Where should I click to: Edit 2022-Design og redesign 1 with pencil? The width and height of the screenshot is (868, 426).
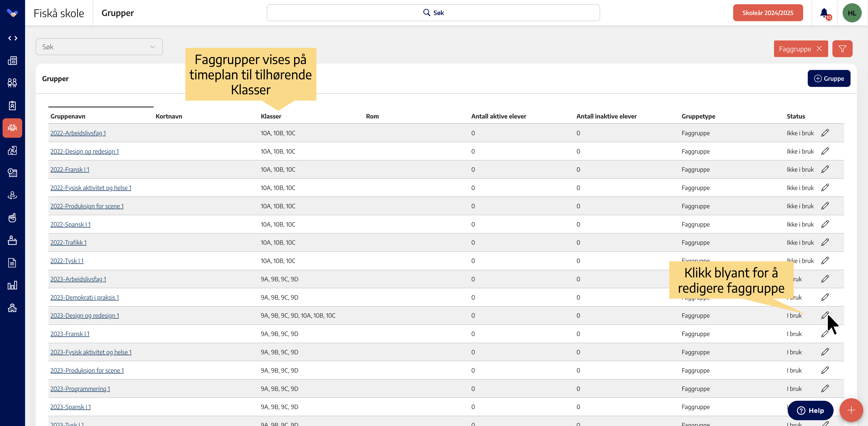click(825, 151)
